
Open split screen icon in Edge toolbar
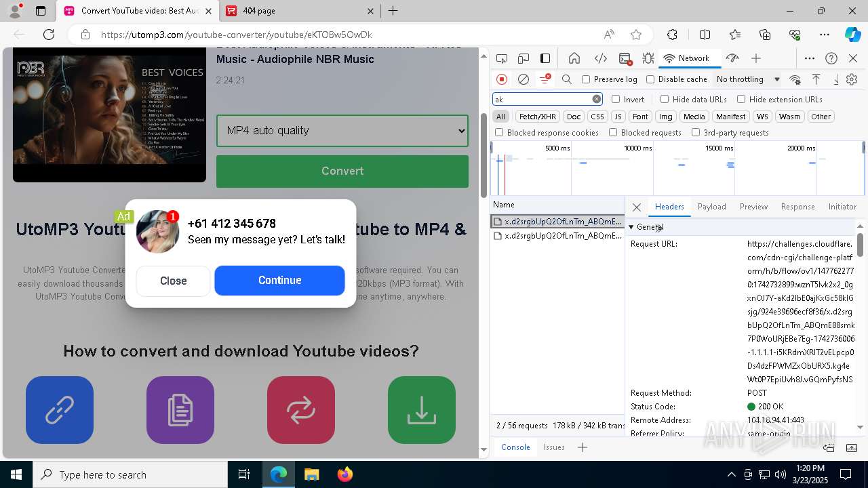pos(705,35)
